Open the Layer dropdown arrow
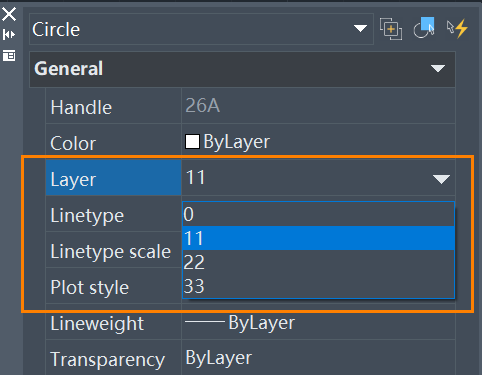The width and height of the screenshot is (482, 375). (441, 179)
